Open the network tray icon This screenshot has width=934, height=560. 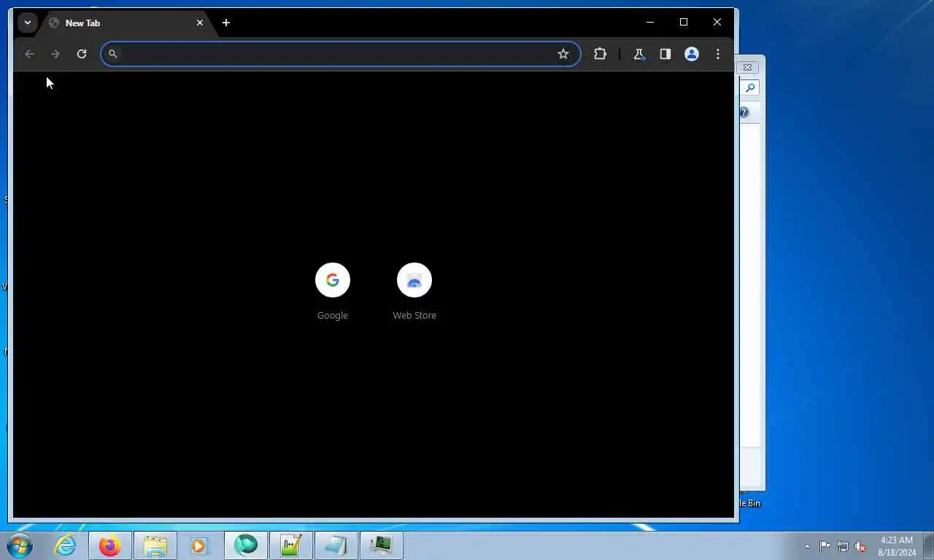pyautogui.click(x=843, y=546)
